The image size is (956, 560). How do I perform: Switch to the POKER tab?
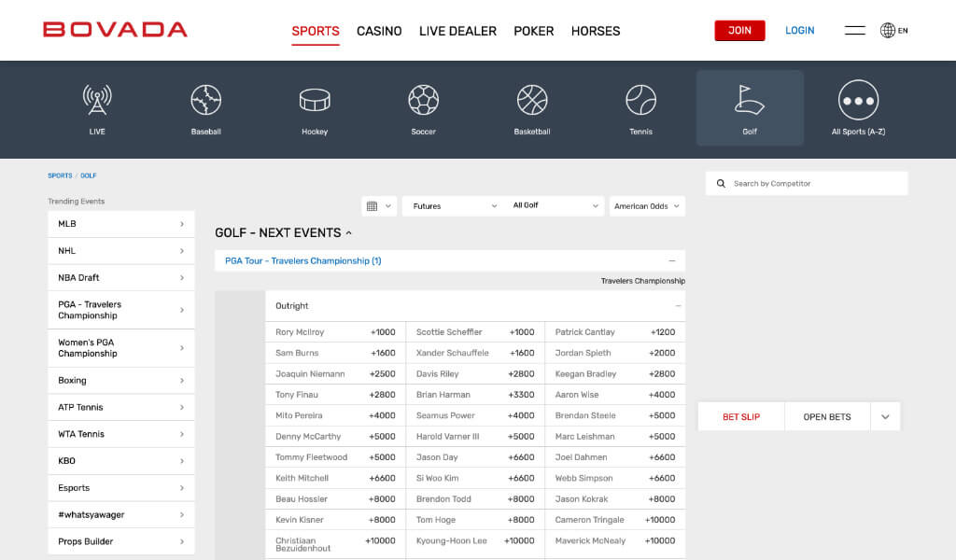click(533, 31)
